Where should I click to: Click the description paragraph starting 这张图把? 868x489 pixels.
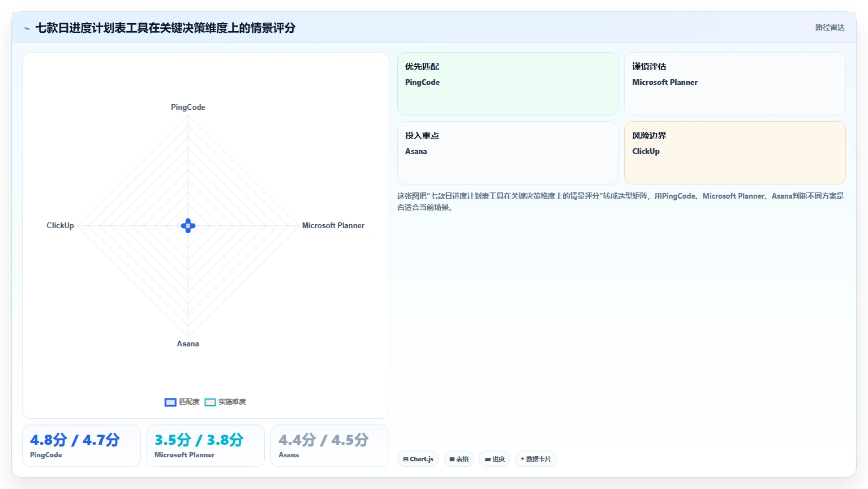(x=620, y=201)
